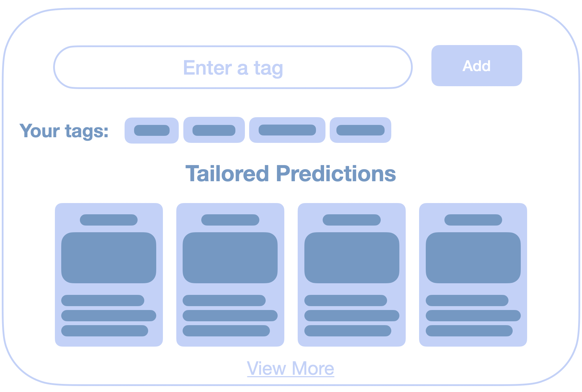582x392 pixels.
Task: Select the second tag chip in the tags row
Action: [x=214, y=130]
